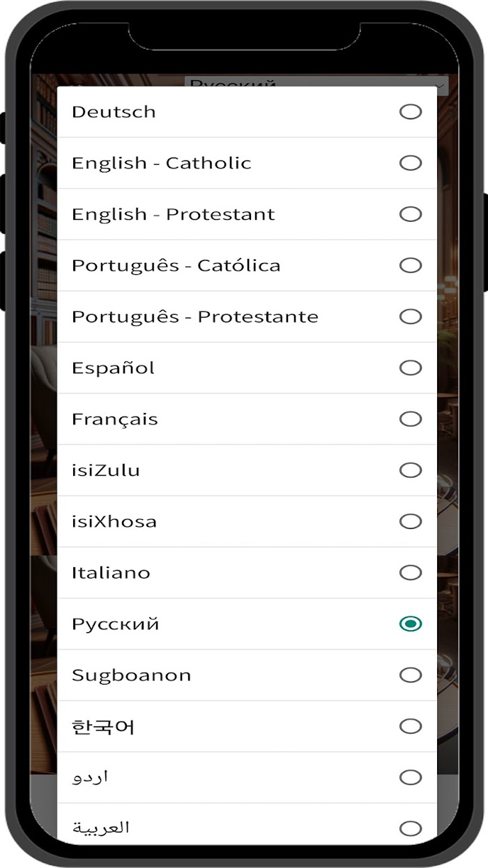Select isiZulu radio button
The height and width of the screenshot is (868, 488).
point(411,470)
